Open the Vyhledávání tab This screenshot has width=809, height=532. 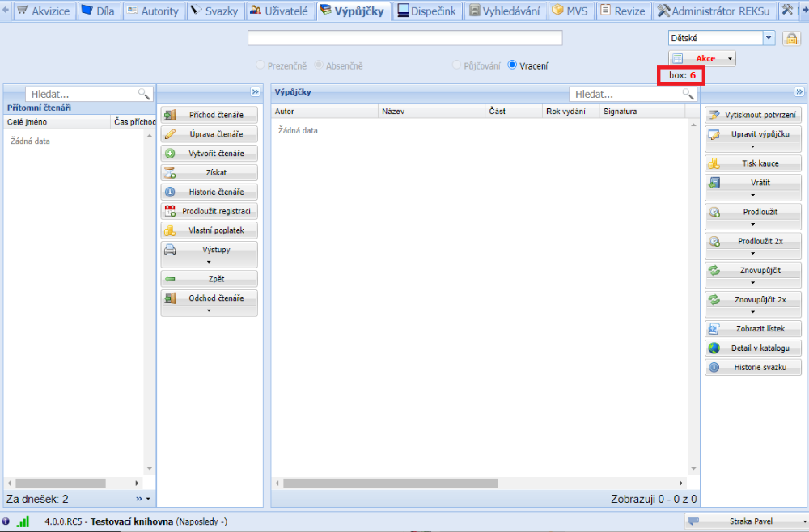click(x=503, y=11)
